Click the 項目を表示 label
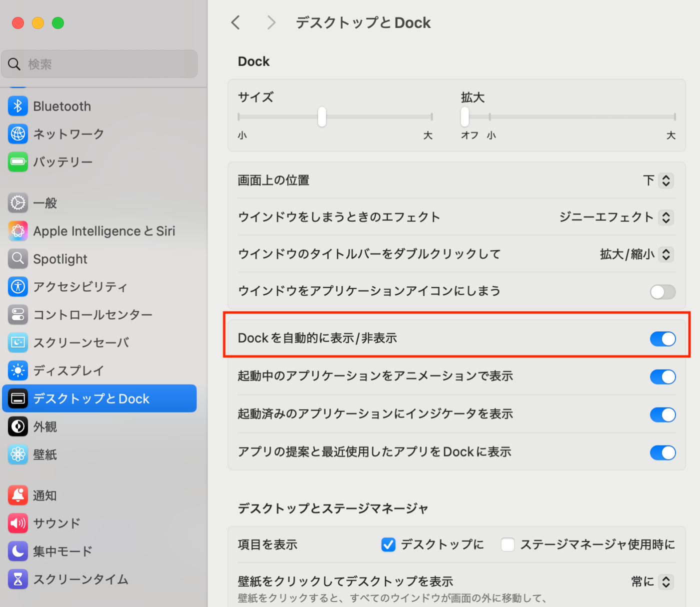700x607 pixels. point(267,544)
